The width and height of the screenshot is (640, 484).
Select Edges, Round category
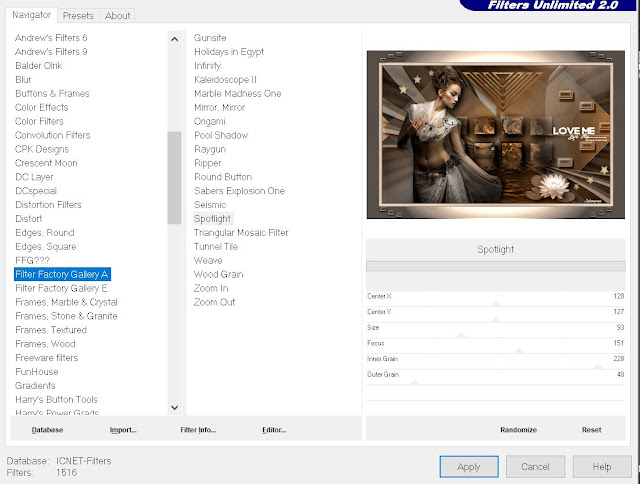point(44,232)
